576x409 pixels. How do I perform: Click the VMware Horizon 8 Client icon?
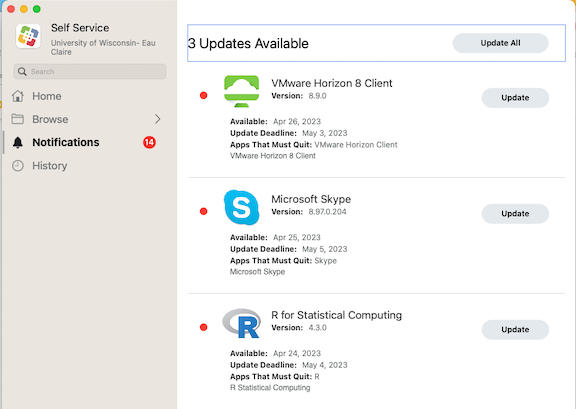(241, 91)
